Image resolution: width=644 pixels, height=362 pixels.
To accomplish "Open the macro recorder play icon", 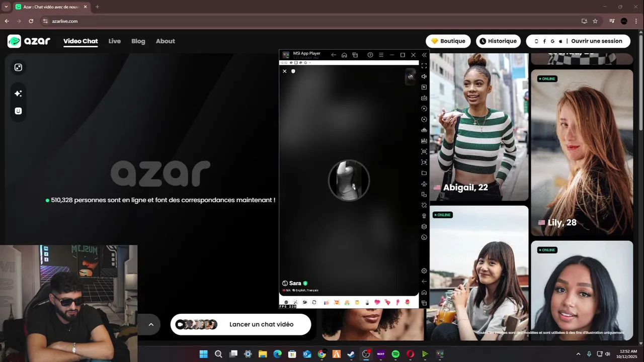I will point(424,109).
